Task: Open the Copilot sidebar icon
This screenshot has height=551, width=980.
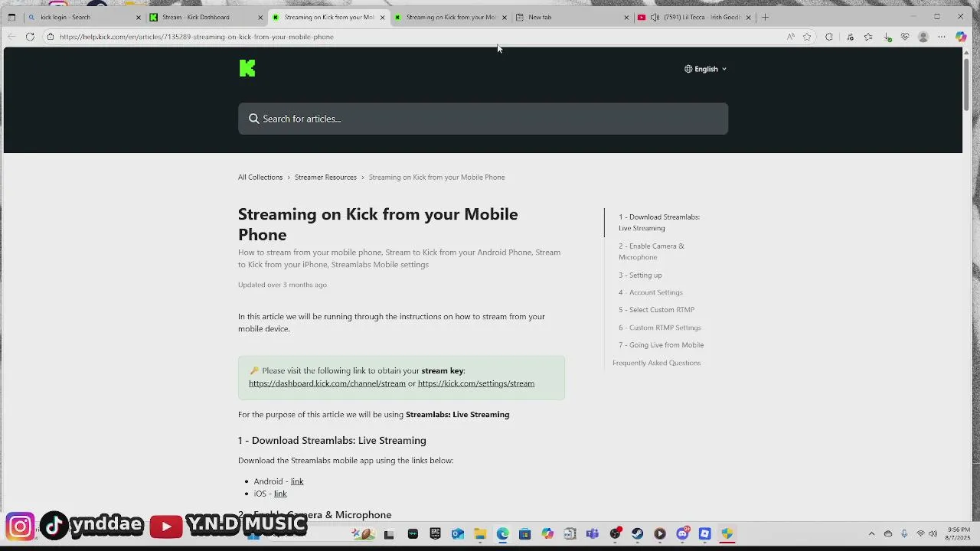Action: click(961, 37)
